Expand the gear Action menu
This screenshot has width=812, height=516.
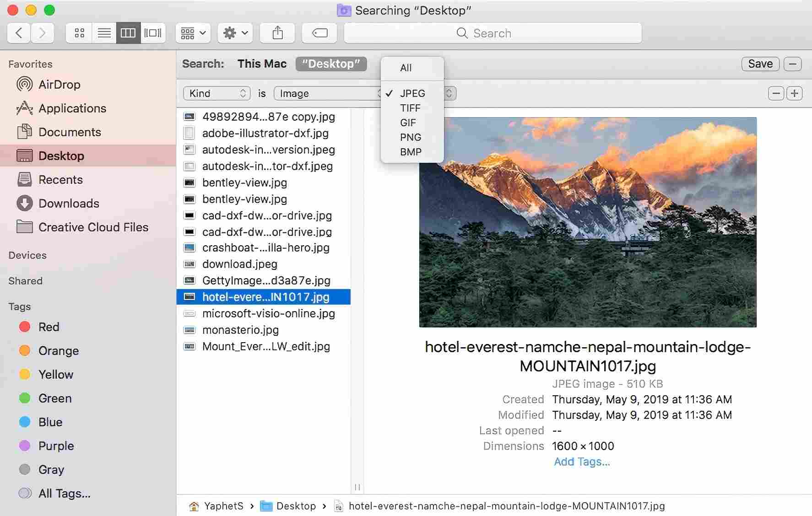click(235, 33)
